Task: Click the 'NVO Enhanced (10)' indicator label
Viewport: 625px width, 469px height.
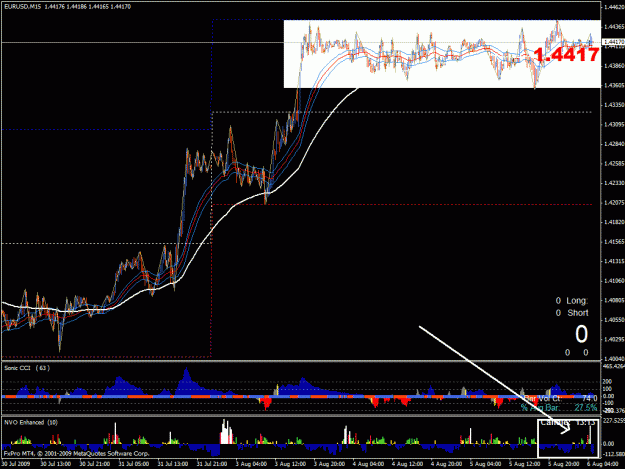Action: pos(31,422)
